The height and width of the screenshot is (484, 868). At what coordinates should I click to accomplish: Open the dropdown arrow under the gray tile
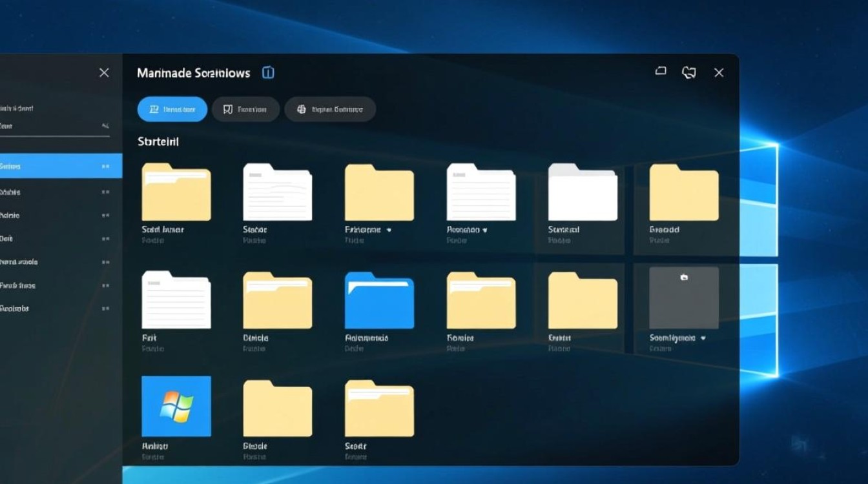point(703,338)
